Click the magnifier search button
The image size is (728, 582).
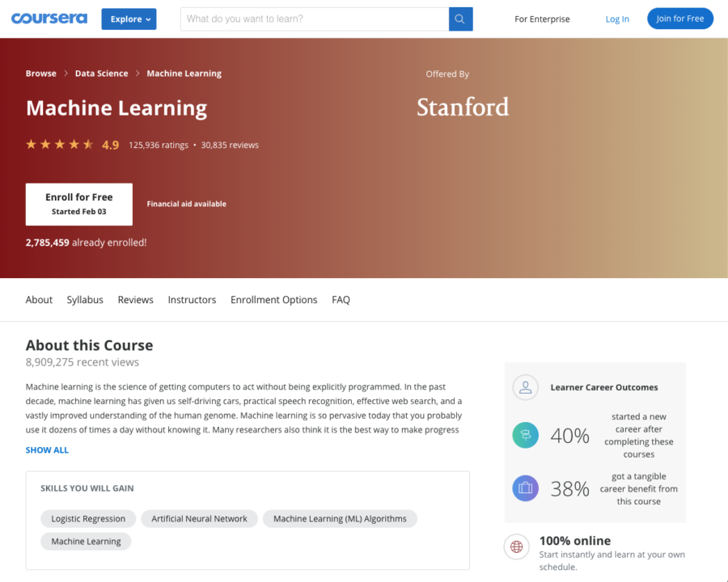tap(460, 19)
